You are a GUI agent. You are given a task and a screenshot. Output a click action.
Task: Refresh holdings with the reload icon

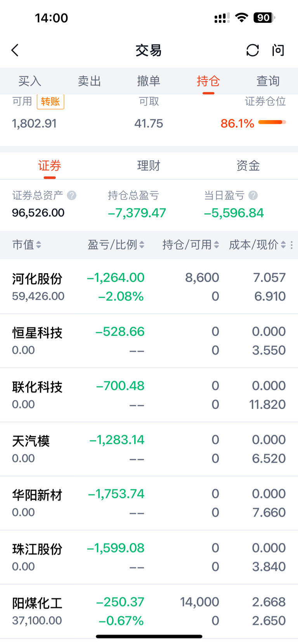point(253,50)
